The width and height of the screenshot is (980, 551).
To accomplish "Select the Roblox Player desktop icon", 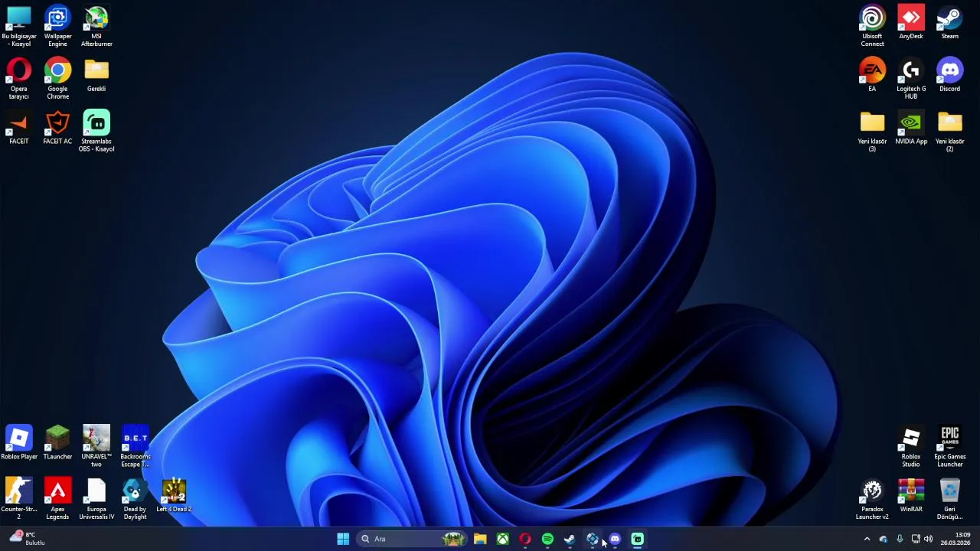I will [18, 442].
